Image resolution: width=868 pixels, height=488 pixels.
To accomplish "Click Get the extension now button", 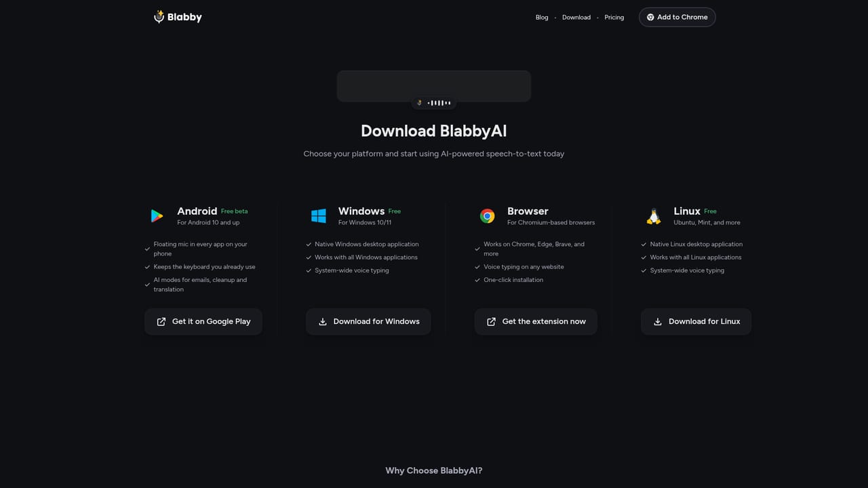I will (x=536, y=321).
